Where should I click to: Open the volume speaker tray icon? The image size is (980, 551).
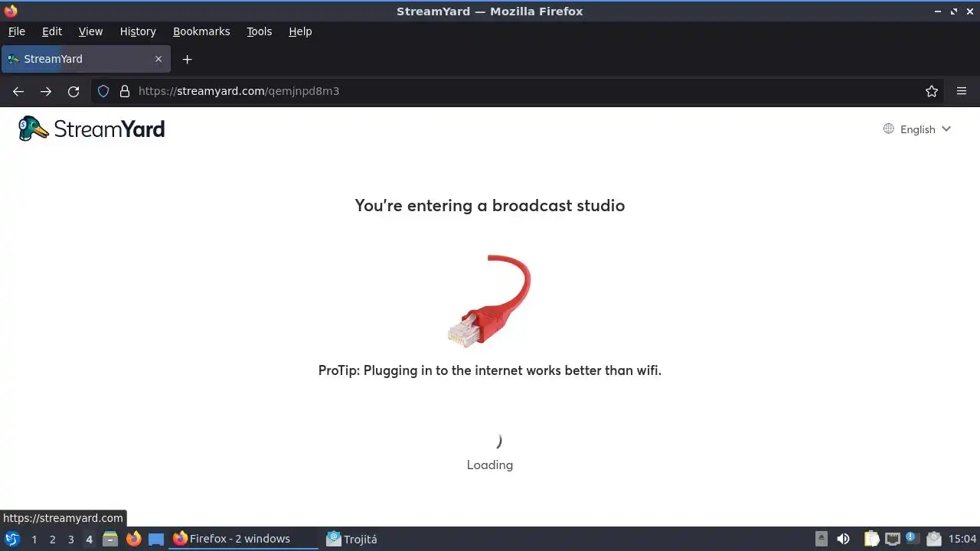[843, 539]
